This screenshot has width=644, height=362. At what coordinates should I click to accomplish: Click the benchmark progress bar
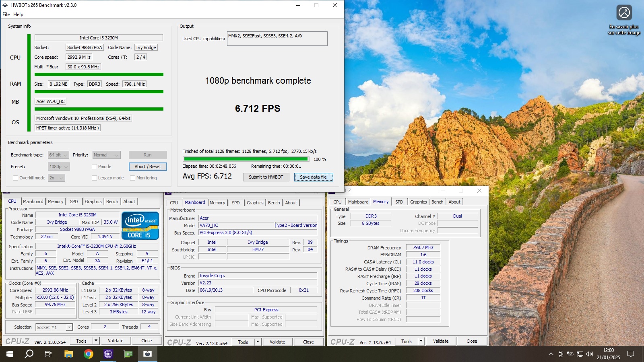(x=246, y=159)
